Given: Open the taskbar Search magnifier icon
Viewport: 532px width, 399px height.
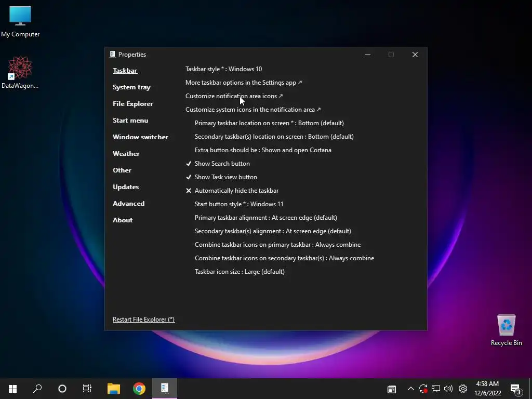Looking at the screenshot, I should pos(37,389).
